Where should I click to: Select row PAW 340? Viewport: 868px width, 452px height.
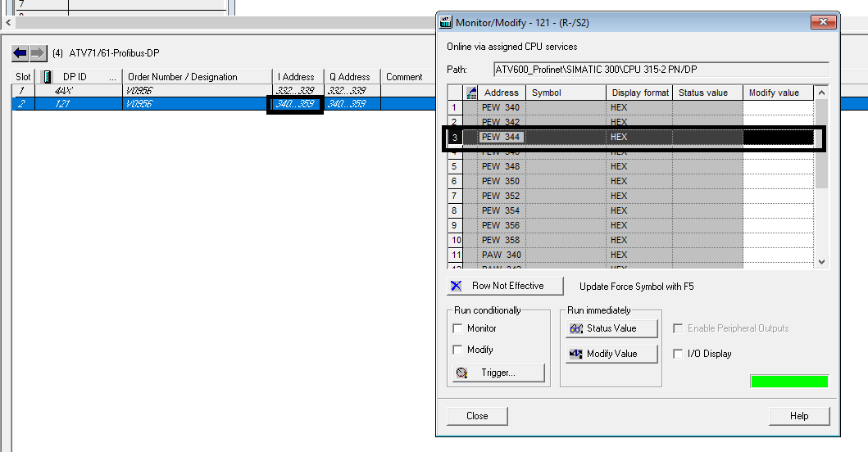tap(630, 255)
